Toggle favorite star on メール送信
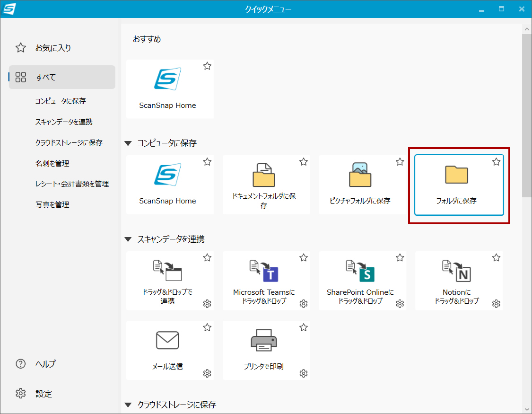 [x=207, y=327]
